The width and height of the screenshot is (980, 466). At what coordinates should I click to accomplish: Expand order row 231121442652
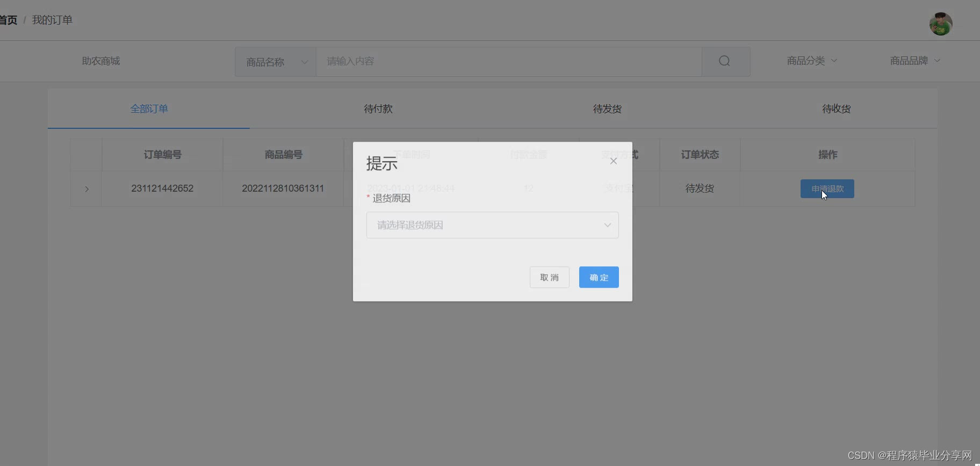tap(87, 189)
